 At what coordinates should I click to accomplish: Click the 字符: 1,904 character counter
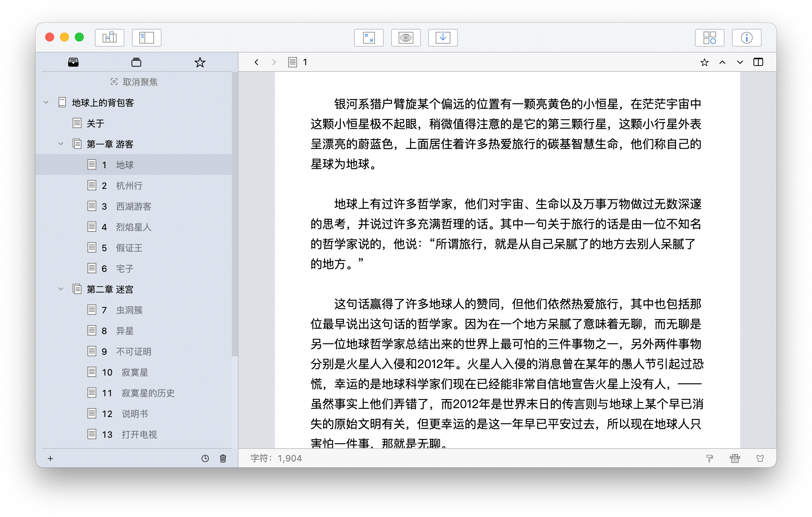click(276, 458)
